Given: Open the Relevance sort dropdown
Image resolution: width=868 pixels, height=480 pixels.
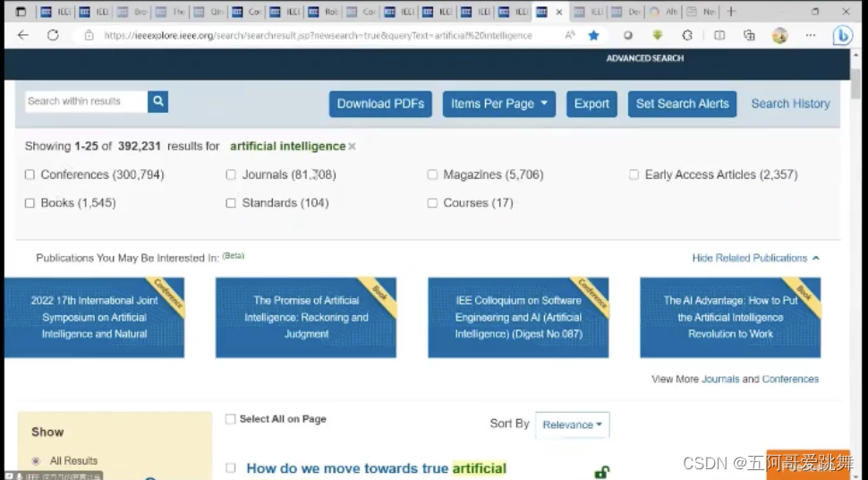Looking at the screenshot, I should pyautogui.click(x=572, y=424).
